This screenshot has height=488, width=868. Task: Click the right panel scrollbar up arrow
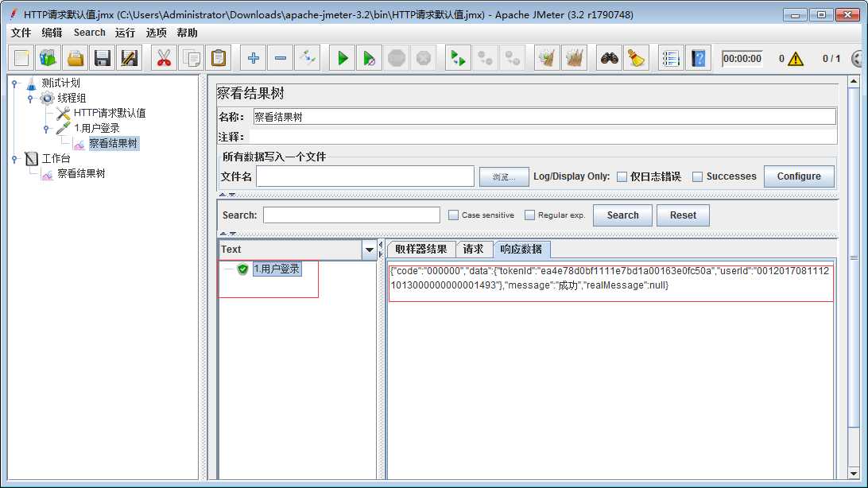[x=854, y=82]
